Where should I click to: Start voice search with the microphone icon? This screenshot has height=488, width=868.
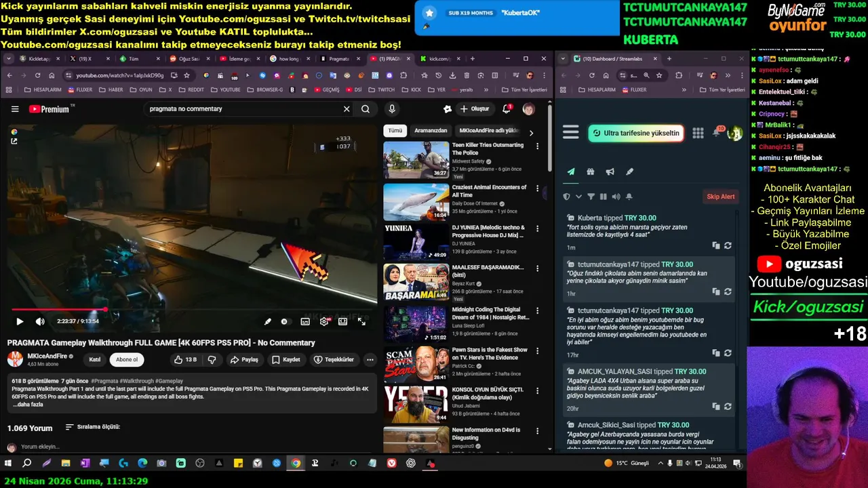391,108
